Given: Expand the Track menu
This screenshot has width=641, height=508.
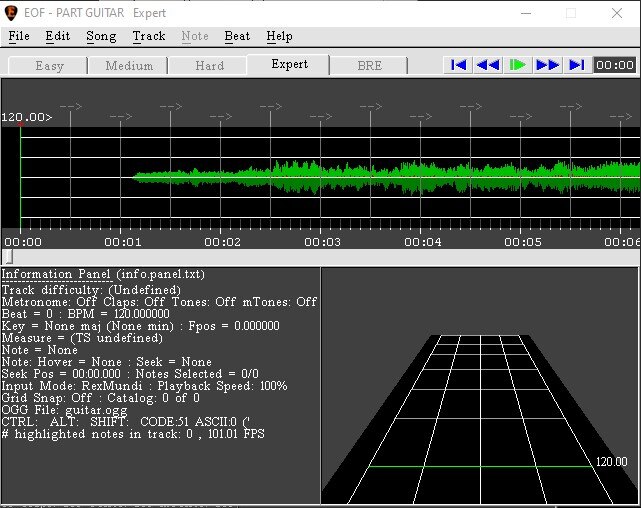Looking at the screenshot, I should 149,36.
